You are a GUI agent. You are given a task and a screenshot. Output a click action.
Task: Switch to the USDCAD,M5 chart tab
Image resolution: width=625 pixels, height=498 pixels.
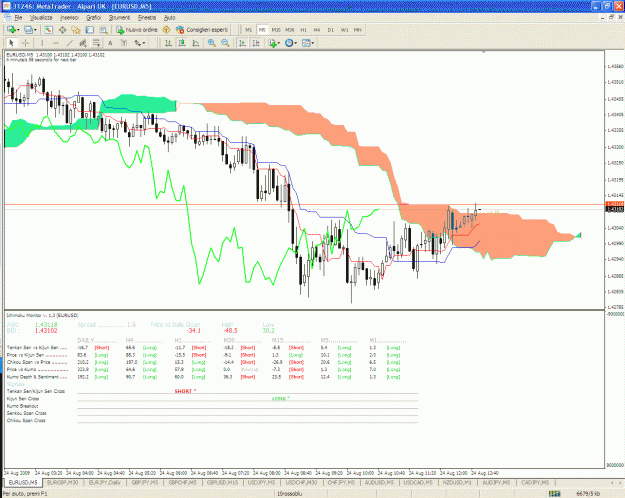click(418, 482)
